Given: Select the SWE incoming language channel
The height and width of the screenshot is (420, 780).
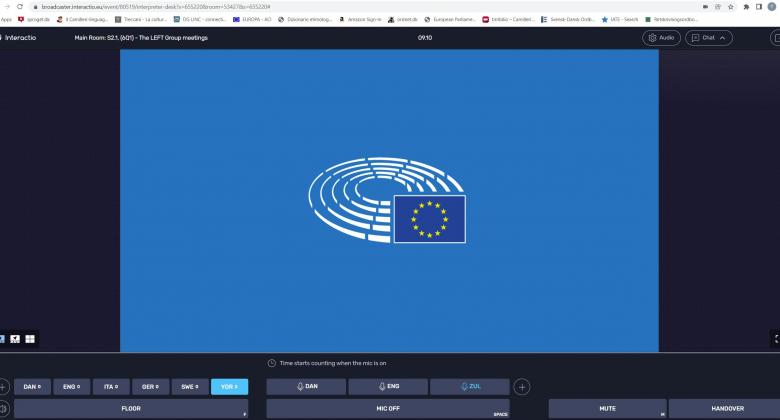Looking at the screenshot, I should (x=190, y=387).
